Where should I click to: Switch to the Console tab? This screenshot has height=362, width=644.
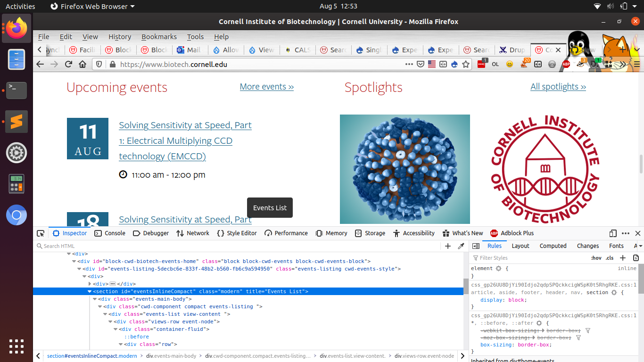pos(110,233)
